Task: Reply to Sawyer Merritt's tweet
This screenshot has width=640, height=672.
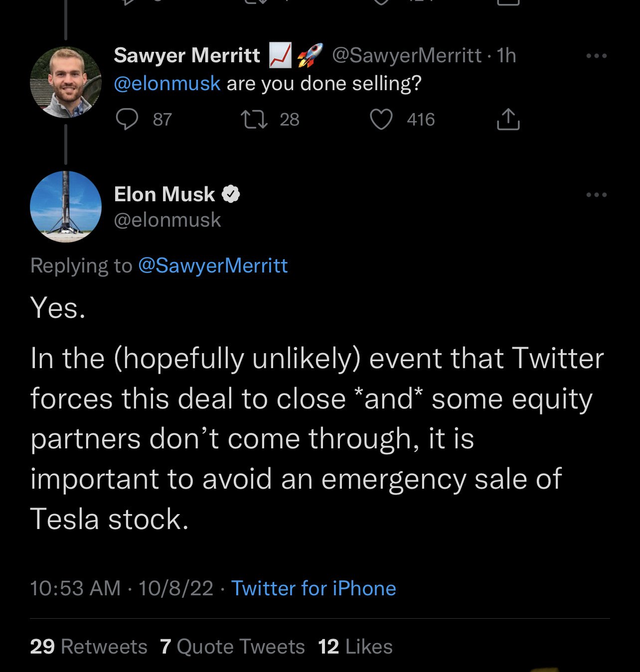Action: pos(127,120)
